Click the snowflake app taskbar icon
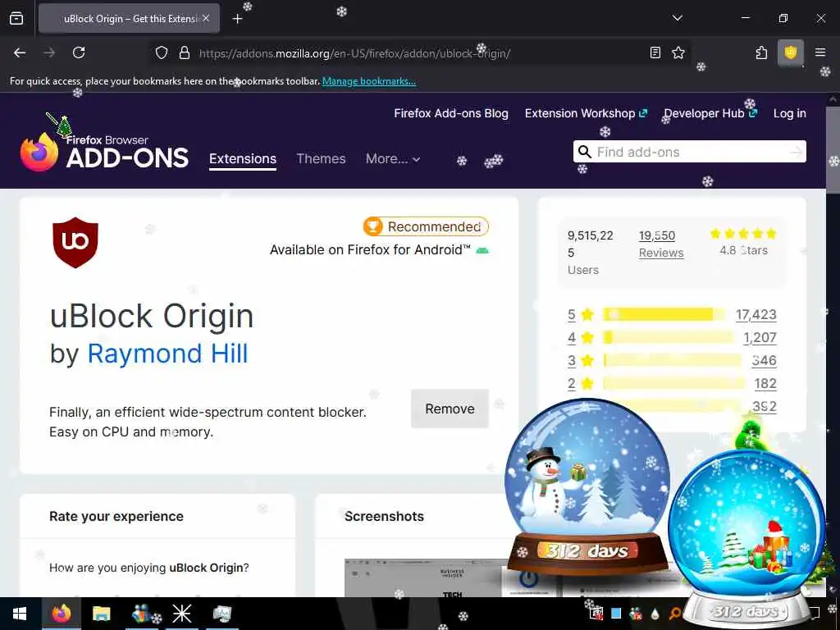Screen dimensions: 840x630 click(181, 614)
